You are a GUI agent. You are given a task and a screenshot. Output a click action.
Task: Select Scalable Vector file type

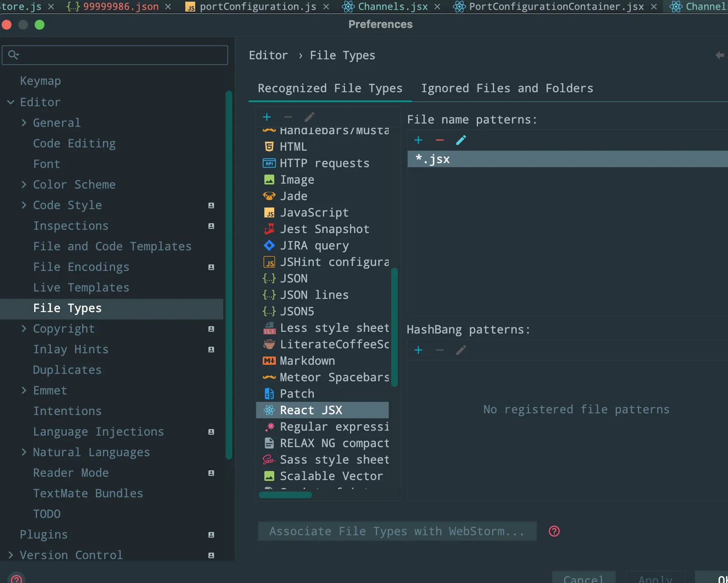click(x=322, y=476)
